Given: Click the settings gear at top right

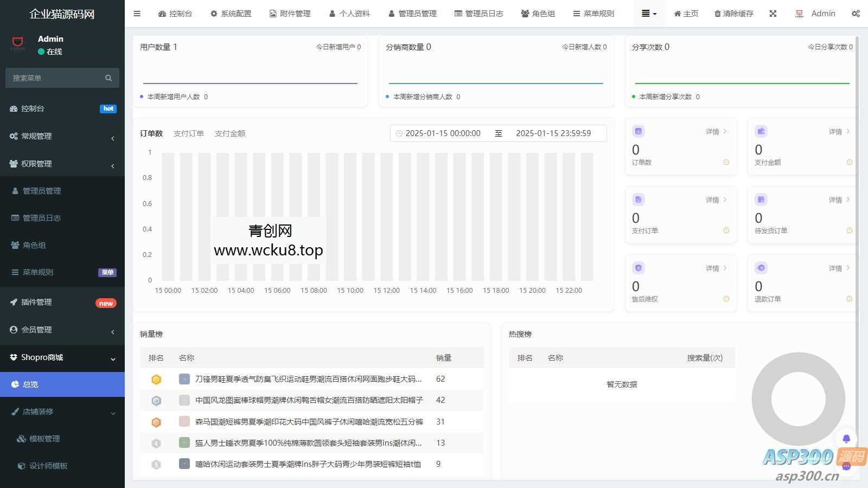Looking at the screenshot, I should pos(856,14).
